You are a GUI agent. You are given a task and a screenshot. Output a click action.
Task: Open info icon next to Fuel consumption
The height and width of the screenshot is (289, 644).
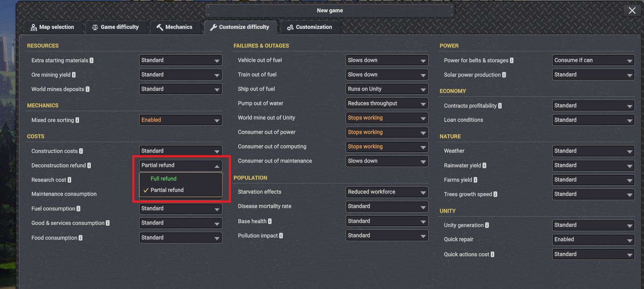(79, 209)
